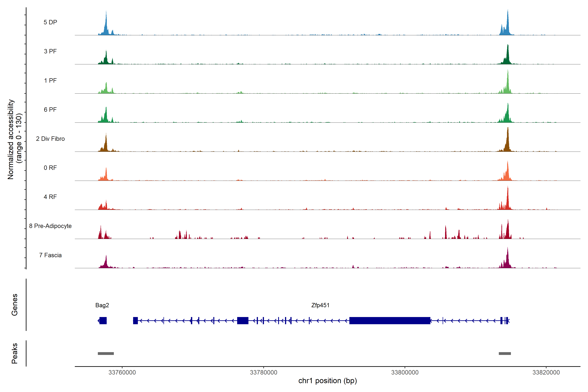588x392 pixels.
Task: Select the right gray peak bar
Action: pos(505,353)
